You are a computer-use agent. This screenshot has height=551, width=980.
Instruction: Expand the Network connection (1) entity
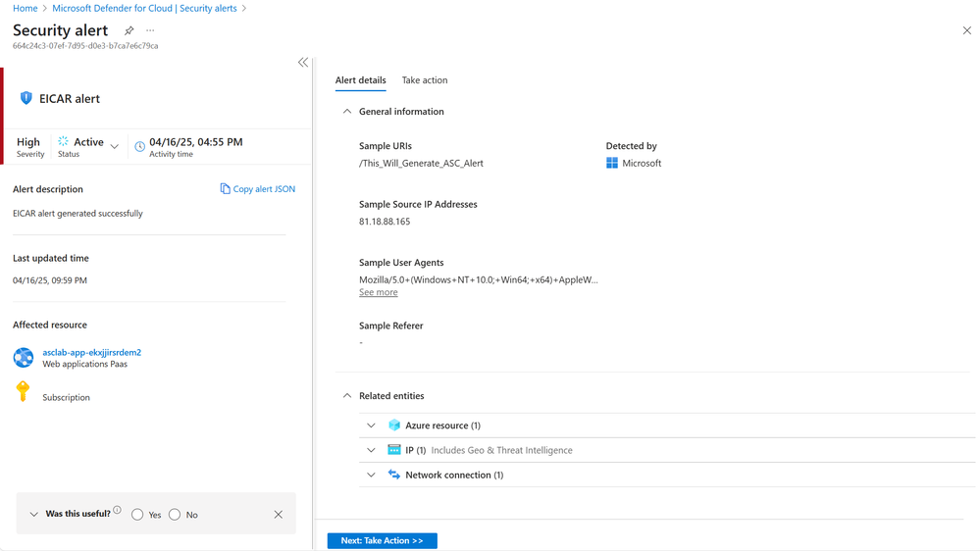coord(371,475)
